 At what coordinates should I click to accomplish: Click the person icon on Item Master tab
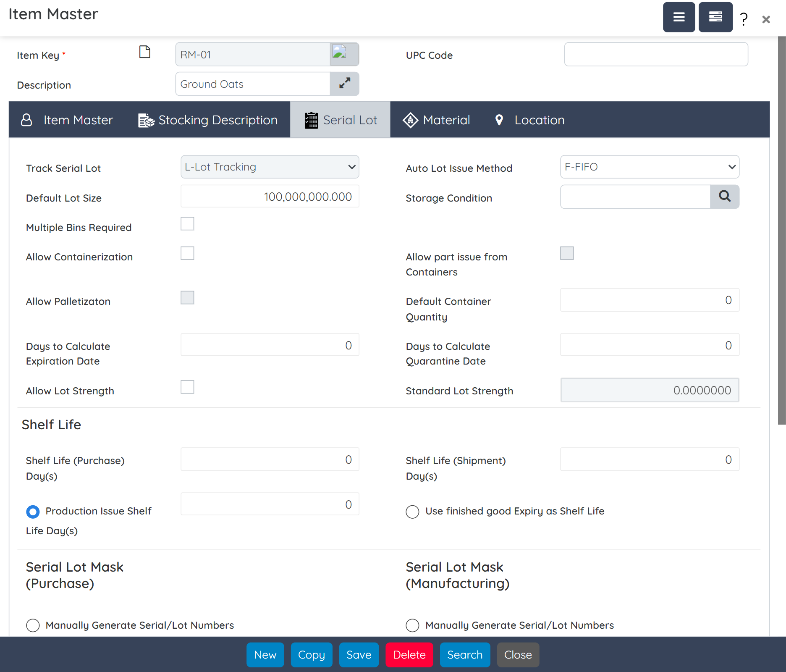coord(27,120)
